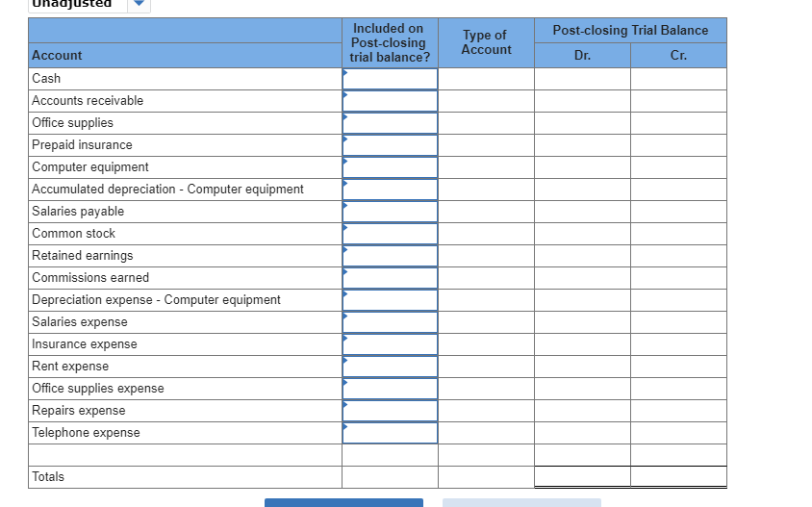Click the 'Insurance expense' account label
Viewport: 812px width, 507px height.
tap(85, 343)
